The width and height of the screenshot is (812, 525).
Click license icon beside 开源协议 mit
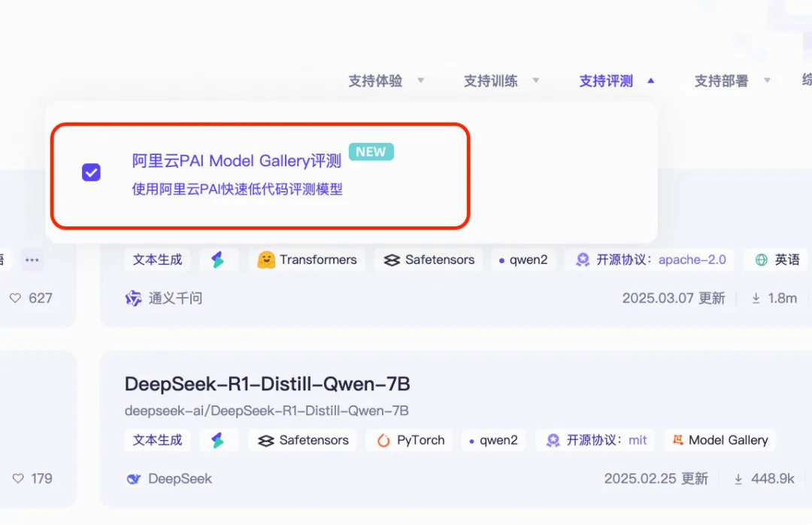click(x=553, y=440)
